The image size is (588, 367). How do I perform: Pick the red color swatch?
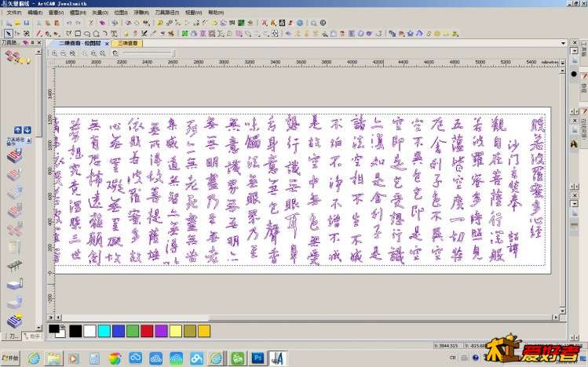coord(147,331)
